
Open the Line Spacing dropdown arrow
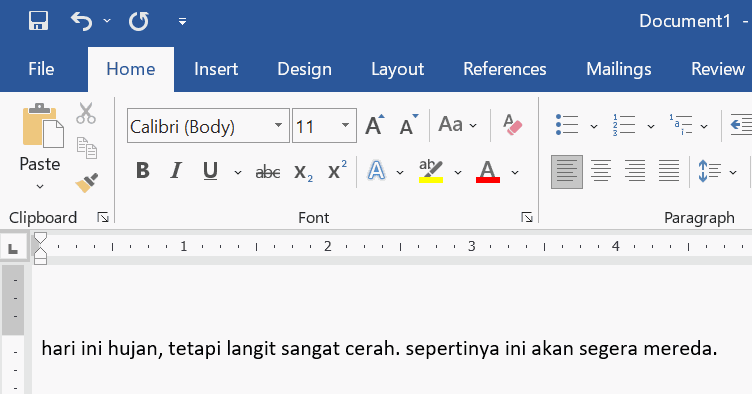coord(733,172)
